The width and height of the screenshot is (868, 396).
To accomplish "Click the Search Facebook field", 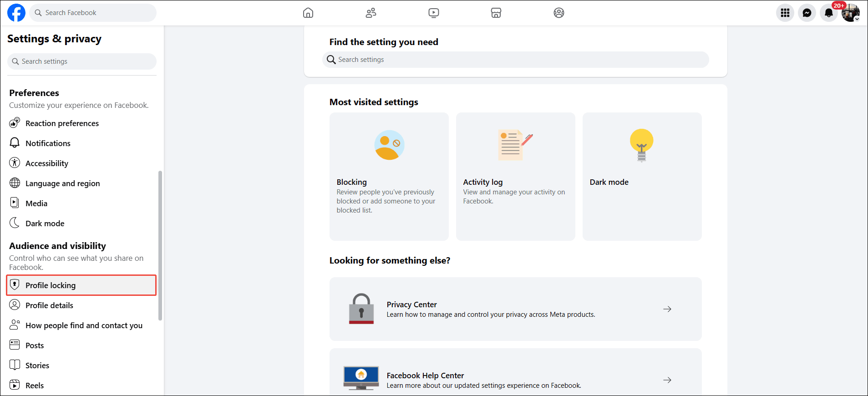I will point(93,13).
